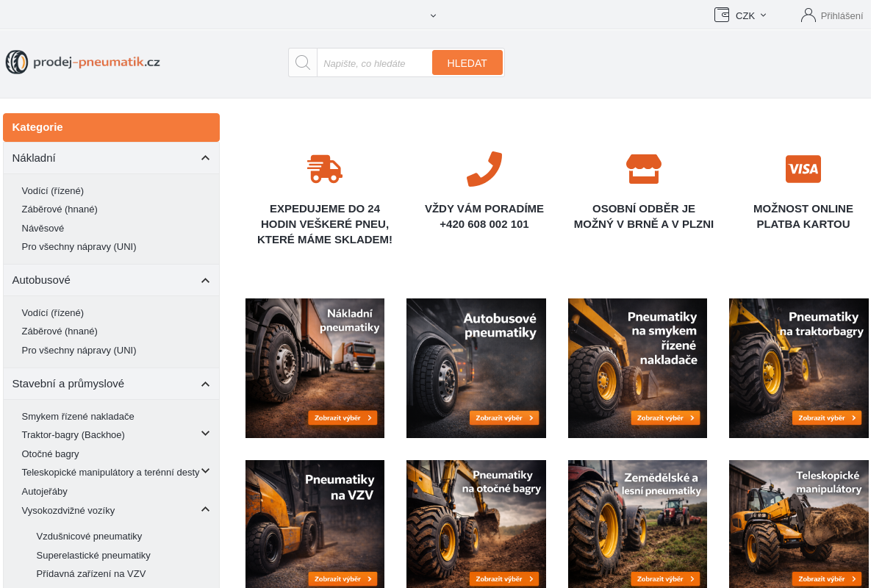Click the store pickup icon
Image resolution: width=882 pixels, height=588 pixels.
click(643, 169)
